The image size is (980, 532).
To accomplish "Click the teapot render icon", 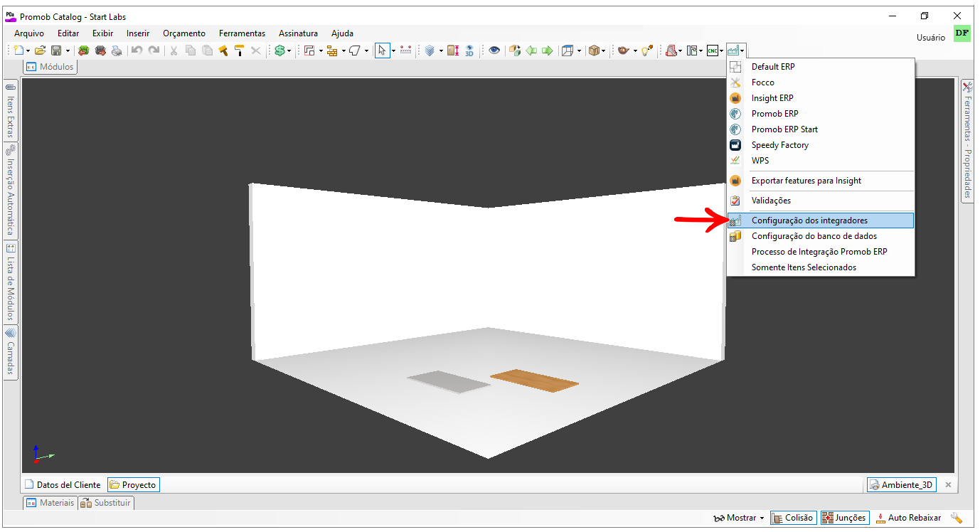I will [623, 50].
